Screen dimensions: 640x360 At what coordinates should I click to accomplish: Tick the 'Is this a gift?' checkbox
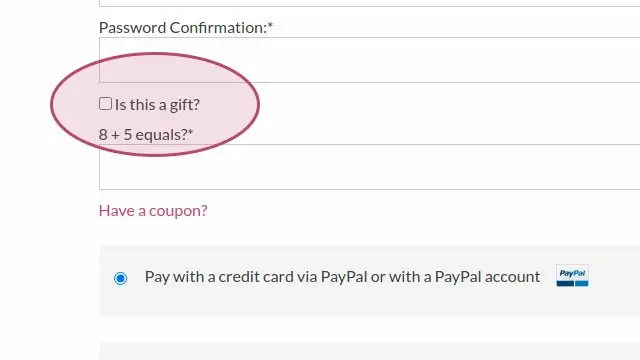click(x=105, y=104)
